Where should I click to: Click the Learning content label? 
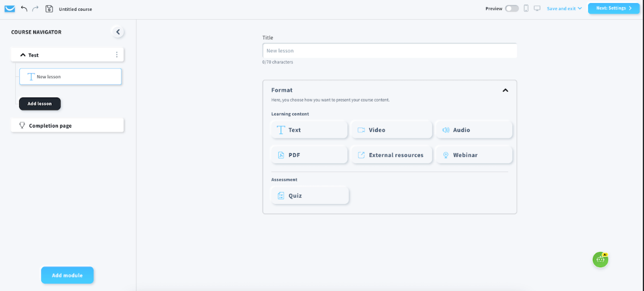pyautogui.click(x=290, y=114)
